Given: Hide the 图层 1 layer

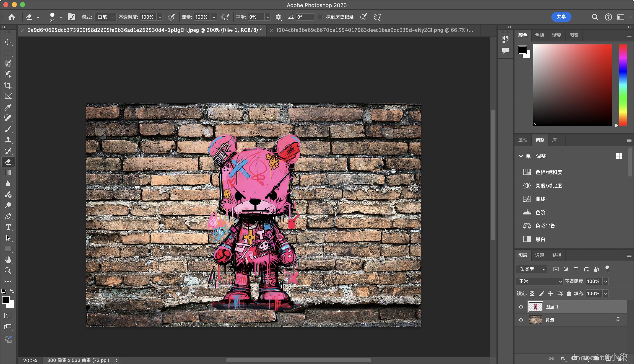Looking at the screenshot, I should pos(521,307).
